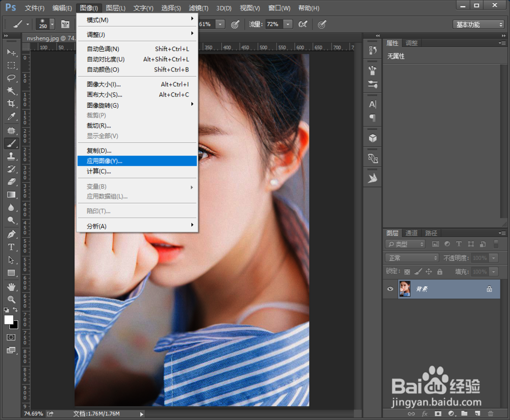The width and height of the screenshot is (510, 420).
Task: Open the layer filter 类型 dropdown
Action: click(x=405, y=244)
